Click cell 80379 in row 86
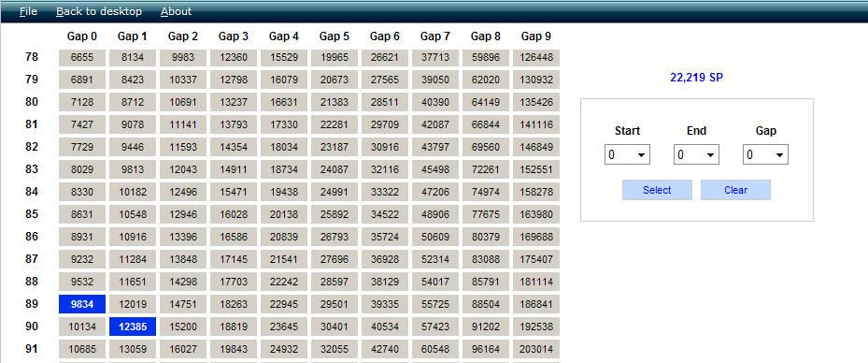 [x=486, y=238]
